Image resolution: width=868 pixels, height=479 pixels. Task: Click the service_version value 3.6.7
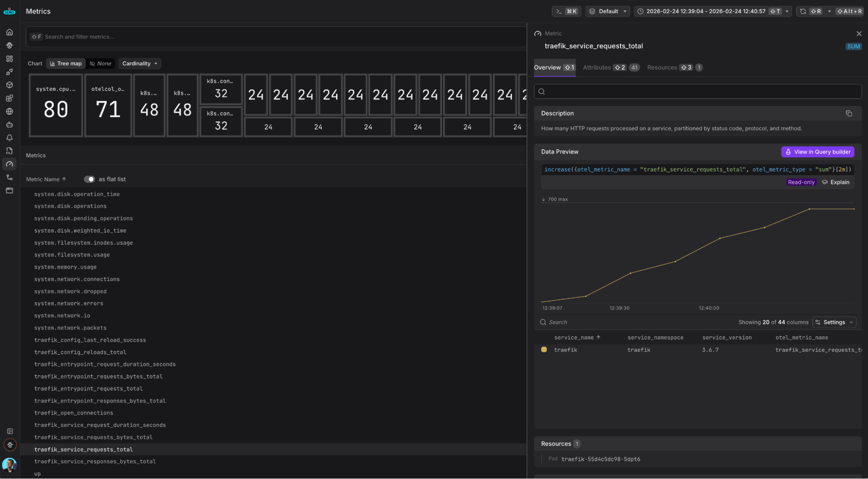(710, 350)
